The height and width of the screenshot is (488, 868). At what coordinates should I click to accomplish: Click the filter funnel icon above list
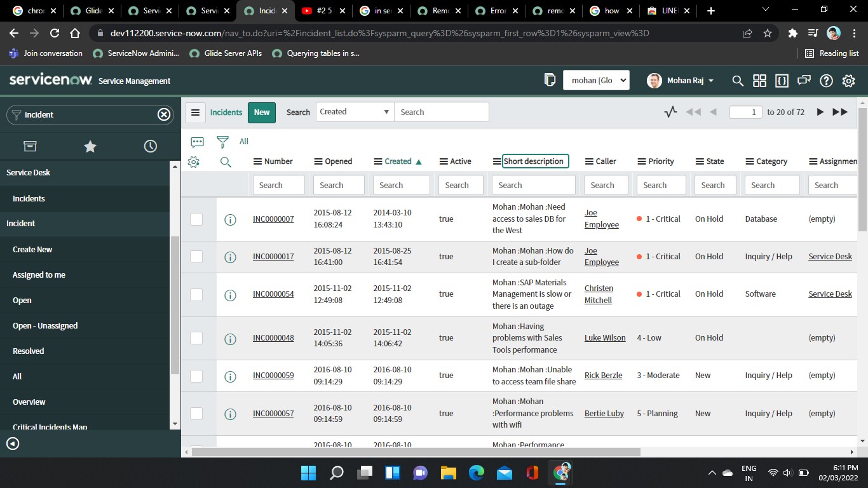coord(222,141)
